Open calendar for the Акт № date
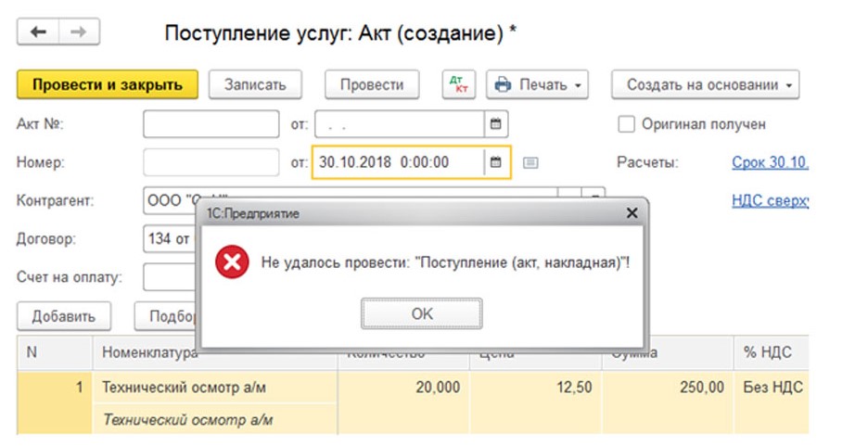This screenshot has height=446, width=868. click(495, 123)
